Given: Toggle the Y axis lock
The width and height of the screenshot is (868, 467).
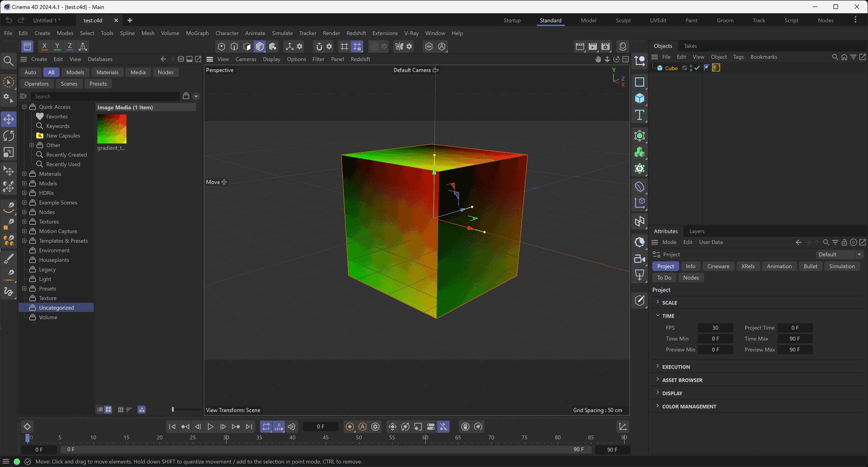Looking at the screenshot, I should [57, 46].
